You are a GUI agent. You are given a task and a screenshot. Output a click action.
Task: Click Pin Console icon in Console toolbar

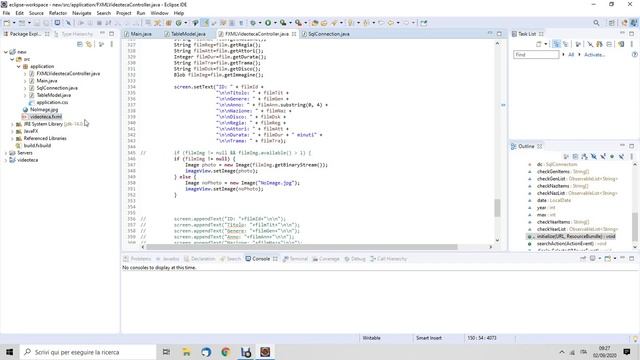(x=583, y=258)
